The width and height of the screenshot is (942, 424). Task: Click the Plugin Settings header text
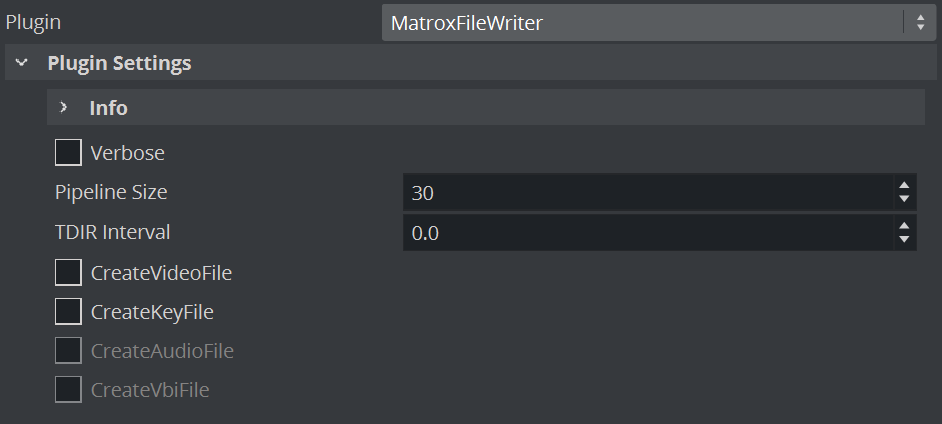[119, 64]
